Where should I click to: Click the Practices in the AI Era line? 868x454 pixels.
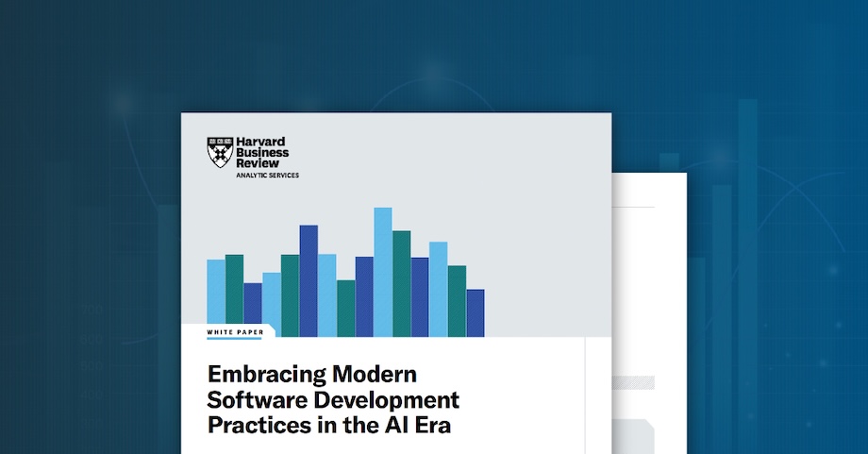pos(329,425)
